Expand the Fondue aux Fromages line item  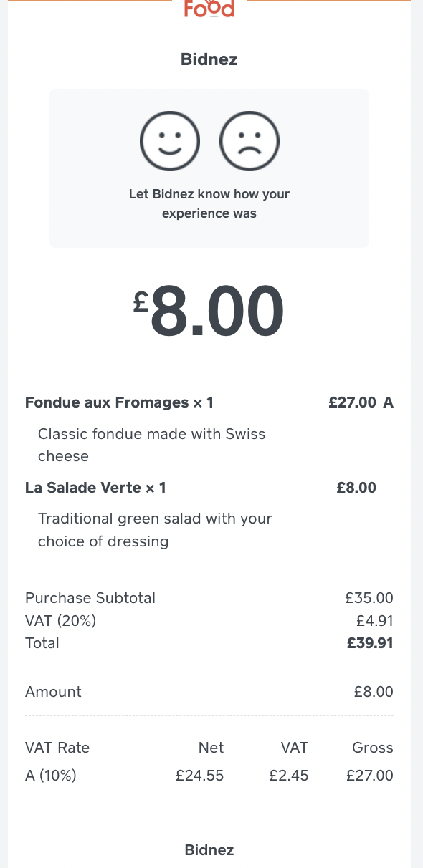119,402
